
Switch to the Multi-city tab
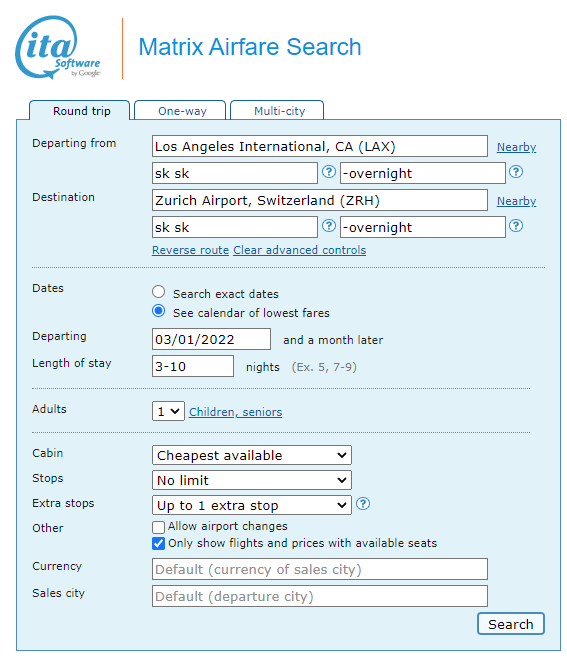(277, 111)
